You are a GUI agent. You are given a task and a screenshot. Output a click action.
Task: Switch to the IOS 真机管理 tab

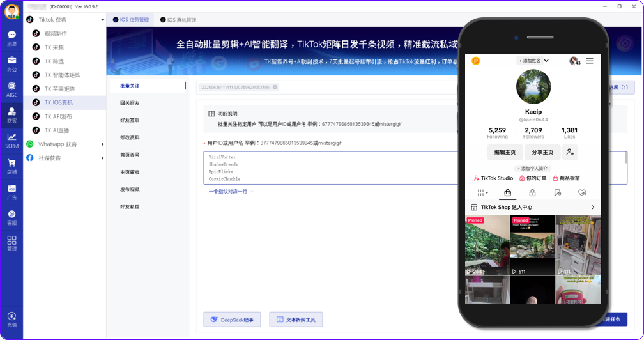pos(178,20)
